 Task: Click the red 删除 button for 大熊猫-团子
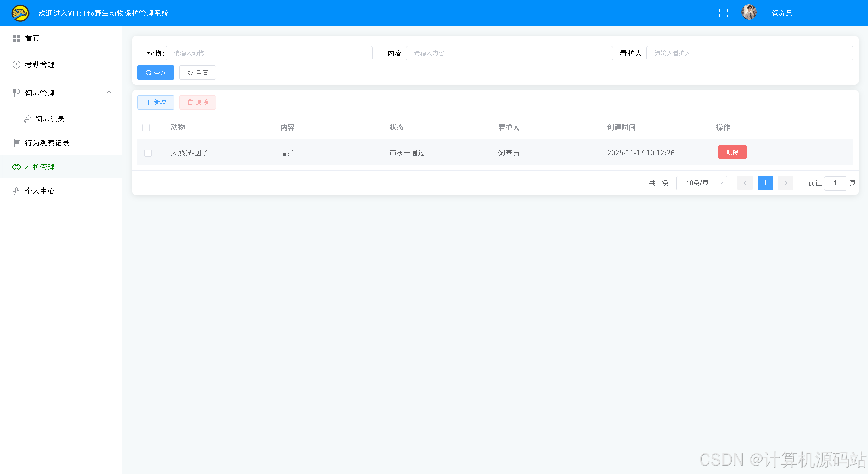(732, 152)
